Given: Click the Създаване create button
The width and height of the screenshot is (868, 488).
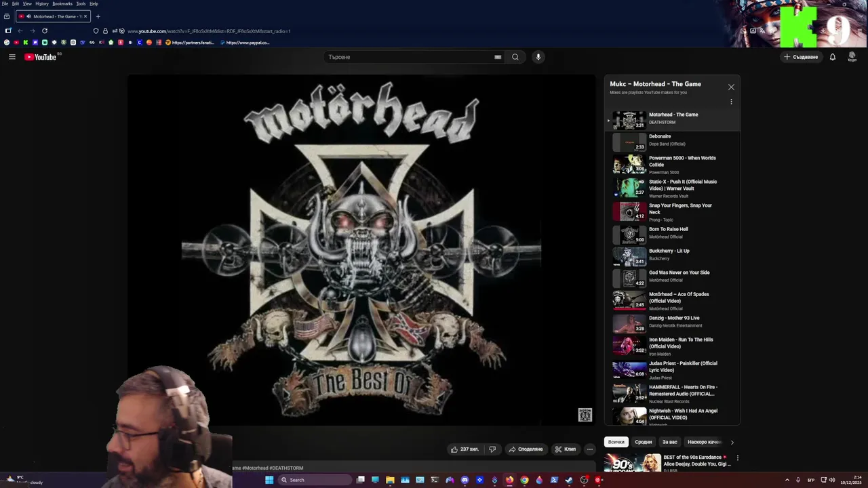Looking at the screenshot, I should [x=801, y=57].
